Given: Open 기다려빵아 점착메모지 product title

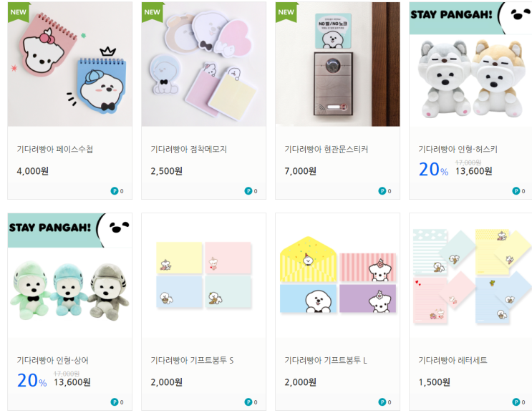Looking at the screenshot, I should [x=188, y=149].
